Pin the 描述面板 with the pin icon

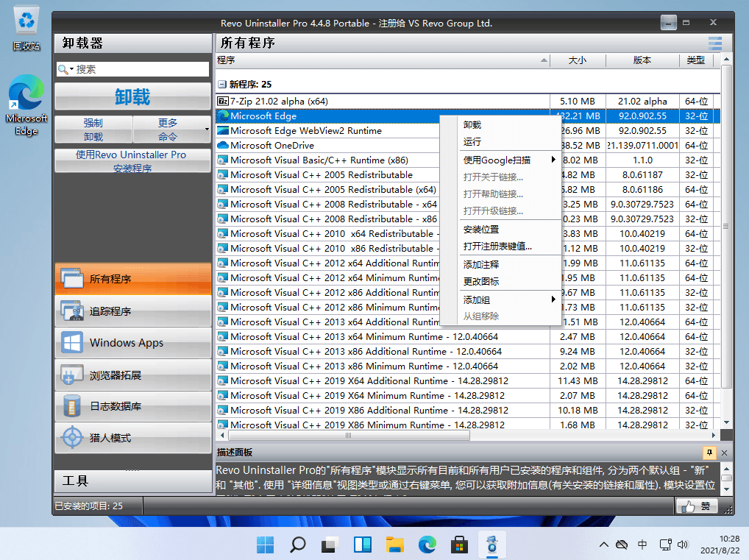coord(709,453)
